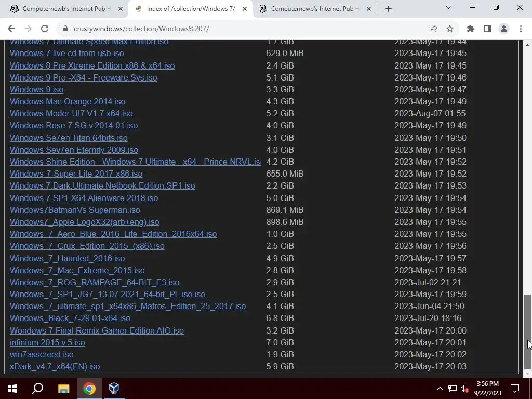View site security lock info

pos(65,29)
